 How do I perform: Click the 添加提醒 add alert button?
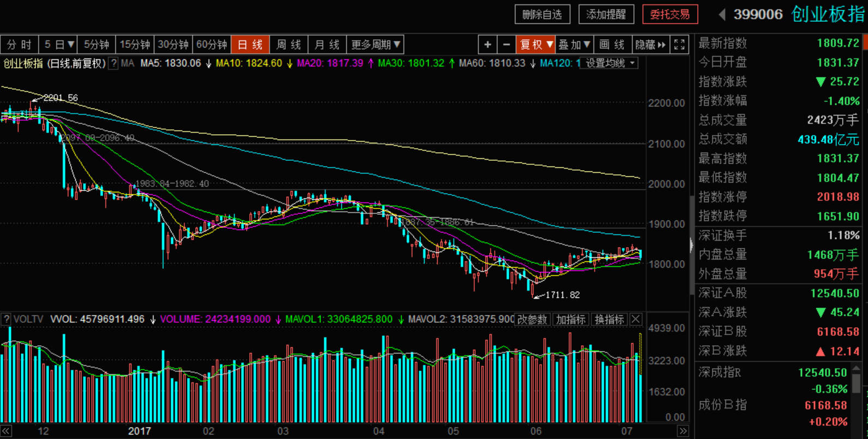[606, 15]
